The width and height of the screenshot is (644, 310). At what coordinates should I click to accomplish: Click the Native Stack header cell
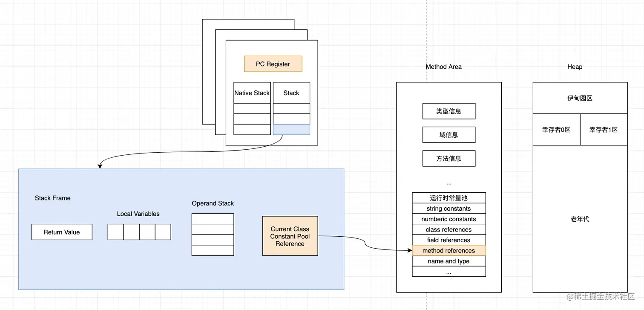point(252,93)
